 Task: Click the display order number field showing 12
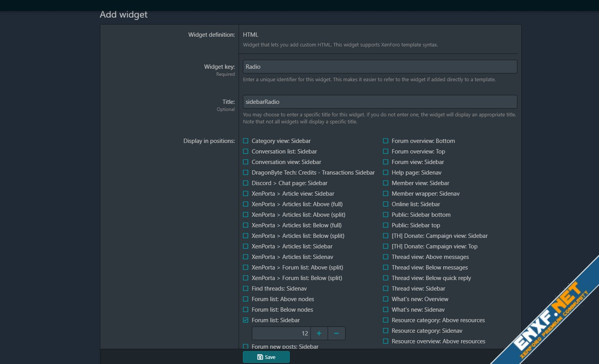[x=281, y=333]
